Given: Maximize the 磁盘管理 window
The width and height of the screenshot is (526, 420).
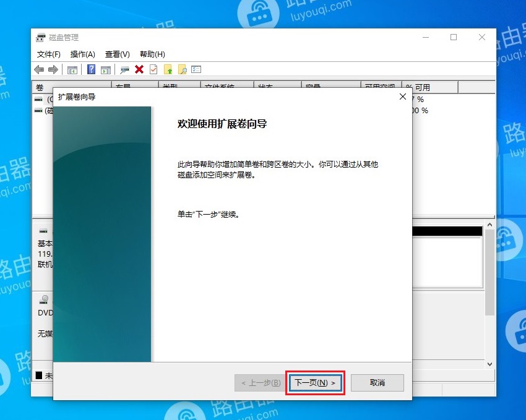Looking at the screenshot, I should coord(454,37).
